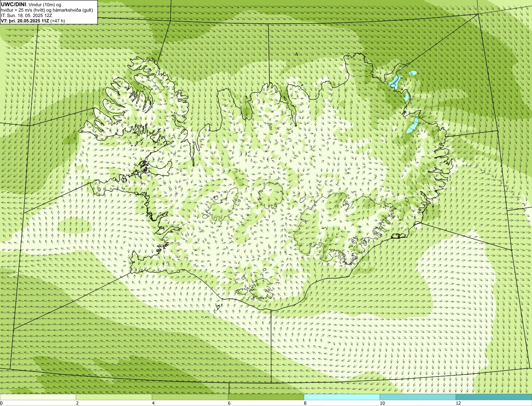Click the 'IT: Sun. 18. 05. 2025 12Z' line
The image size is (532, 406).
tap(27, 15)
